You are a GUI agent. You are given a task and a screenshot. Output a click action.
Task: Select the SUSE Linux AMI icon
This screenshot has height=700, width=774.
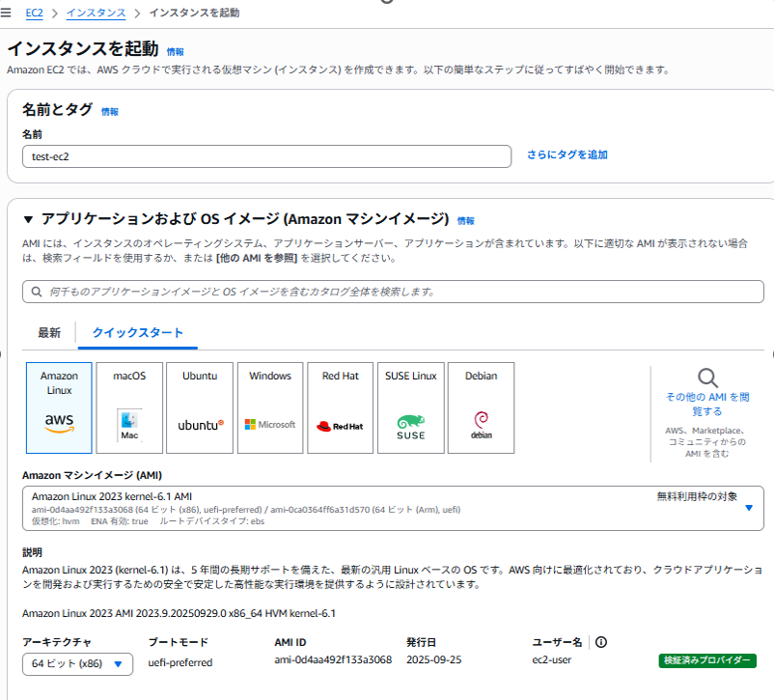point(410,406)
